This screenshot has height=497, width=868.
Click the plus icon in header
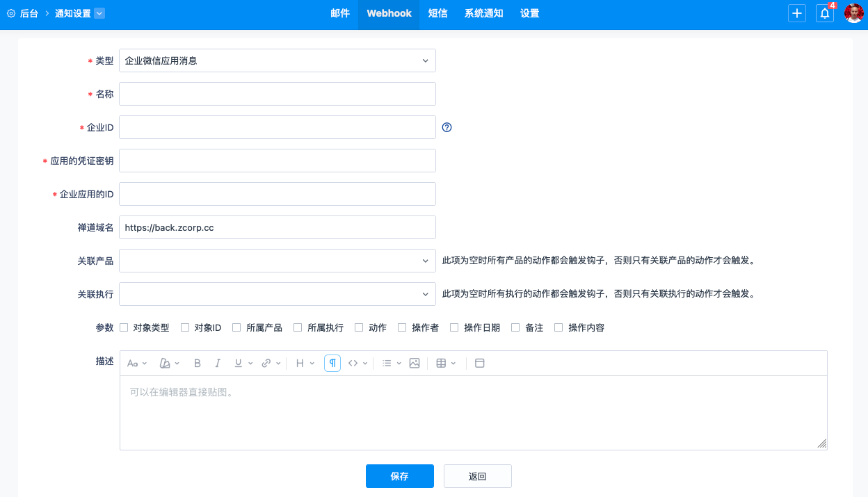pos(797,13)
